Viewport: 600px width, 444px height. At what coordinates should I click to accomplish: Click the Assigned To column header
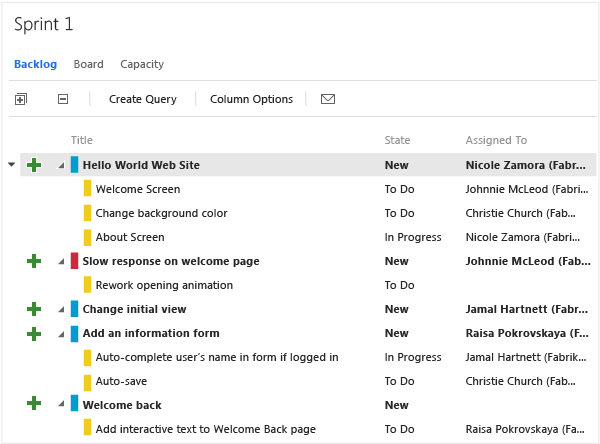(x=496, y=140)
